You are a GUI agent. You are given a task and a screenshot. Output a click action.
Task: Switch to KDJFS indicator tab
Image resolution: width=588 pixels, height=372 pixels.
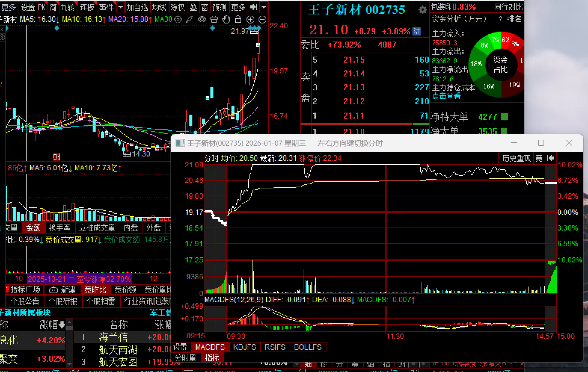click(x=244, y=347)
